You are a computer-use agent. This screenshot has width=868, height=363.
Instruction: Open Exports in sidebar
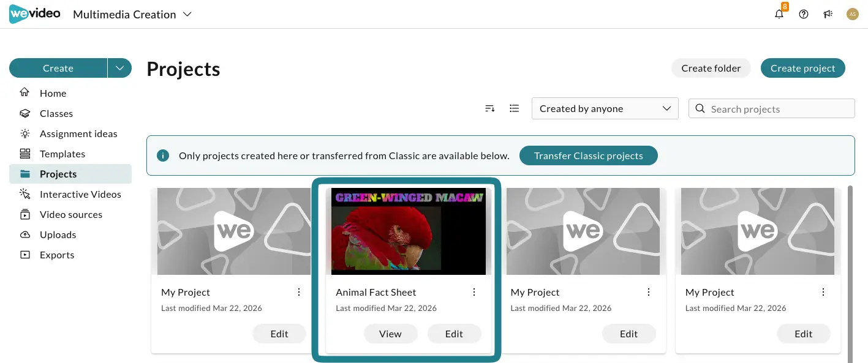point(70,255)
